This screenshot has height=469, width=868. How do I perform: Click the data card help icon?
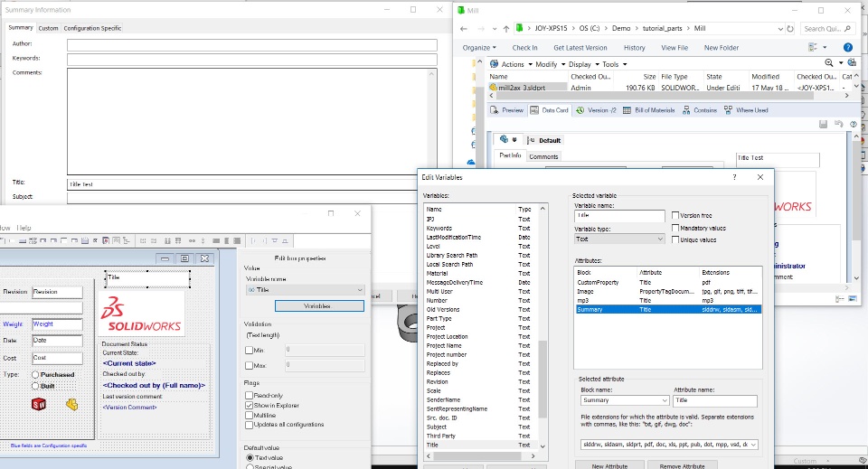click(x=854, y=124)
